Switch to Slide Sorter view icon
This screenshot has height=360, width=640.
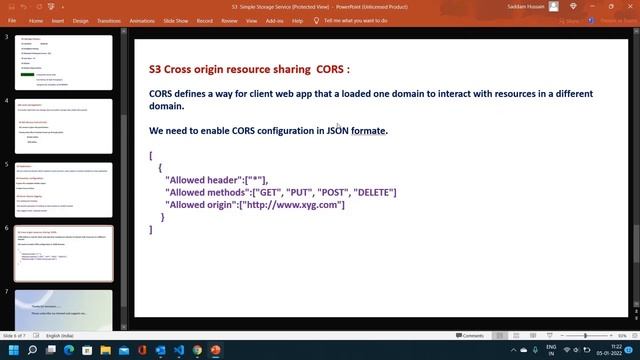pos(516,336)
